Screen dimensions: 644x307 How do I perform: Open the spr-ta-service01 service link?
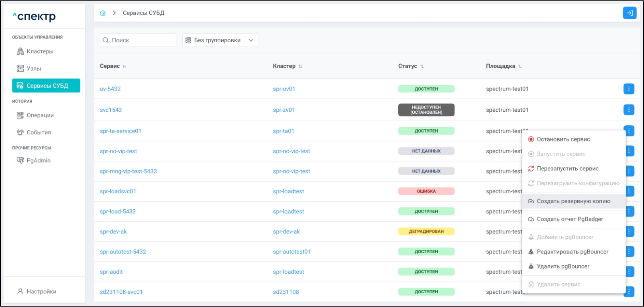coord(120,131)
